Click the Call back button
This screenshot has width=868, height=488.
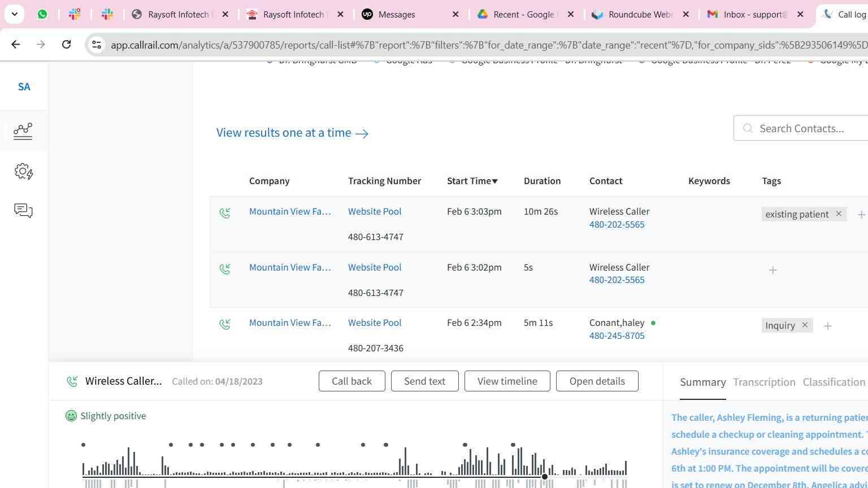coord(351,381)
